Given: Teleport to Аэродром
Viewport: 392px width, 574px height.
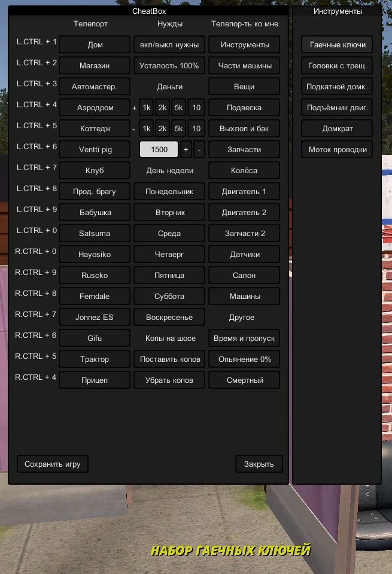Looking at the screenshot, I should tap(95, 108).
